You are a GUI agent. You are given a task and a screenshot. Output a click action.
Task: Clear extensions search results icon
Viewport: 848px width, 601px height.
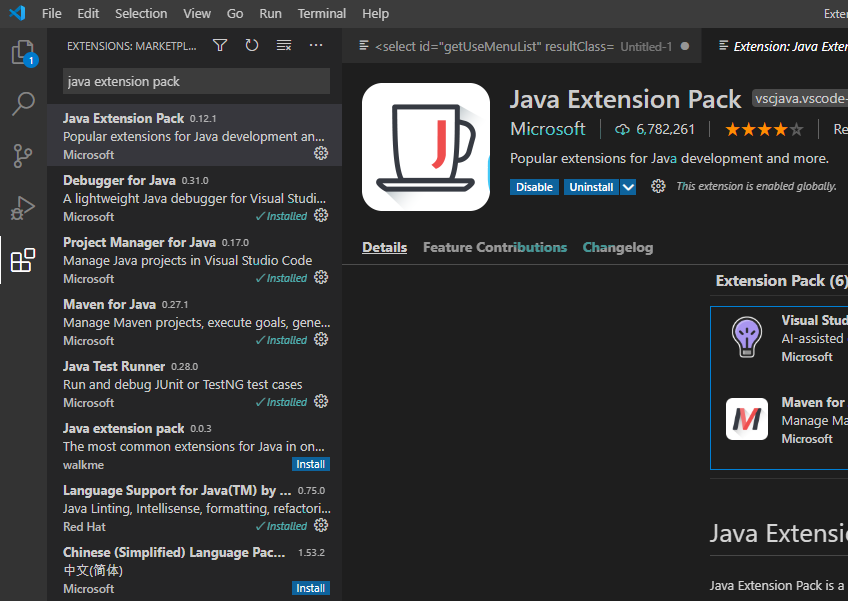pos(284,45)
